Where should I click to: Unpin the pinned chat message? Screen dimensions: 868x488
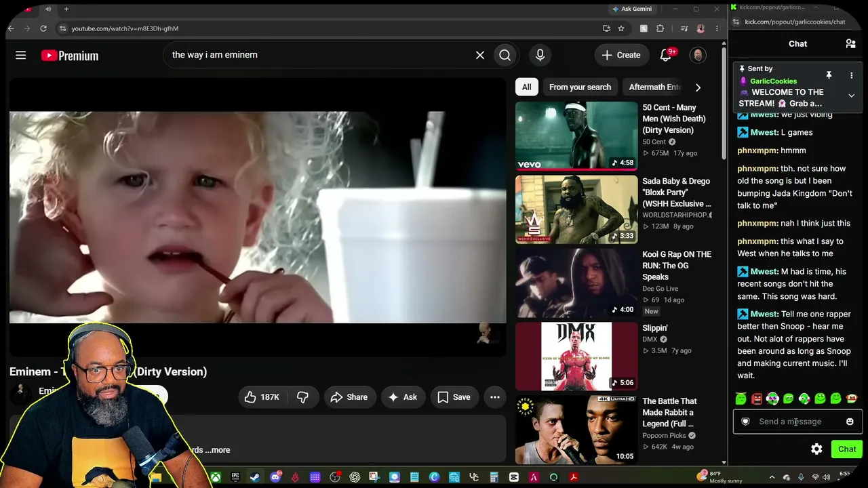pos(829,75)
